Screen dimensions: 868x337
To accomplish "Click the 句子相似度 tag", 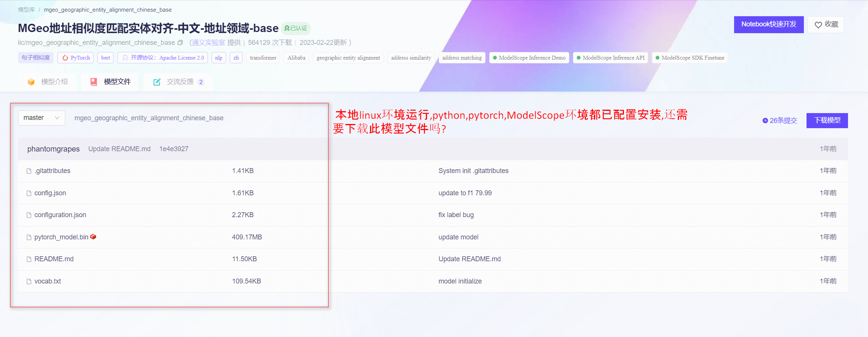I will [36, 58].
